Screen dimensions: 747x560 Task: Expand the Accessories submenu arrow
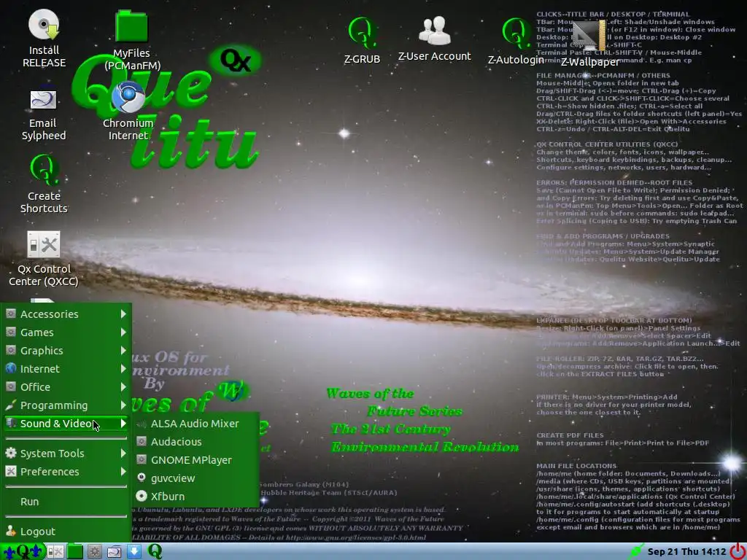click(123, 314)
